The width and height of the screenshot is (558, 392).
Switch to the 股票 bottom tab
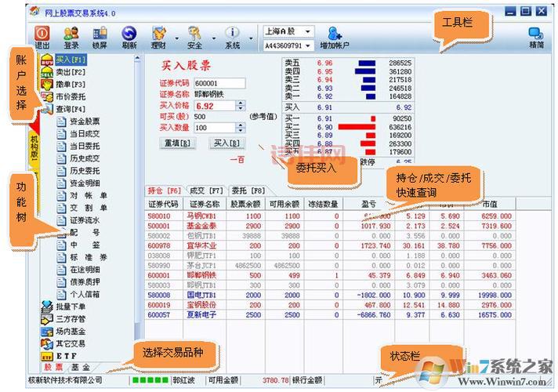[53, 367]
